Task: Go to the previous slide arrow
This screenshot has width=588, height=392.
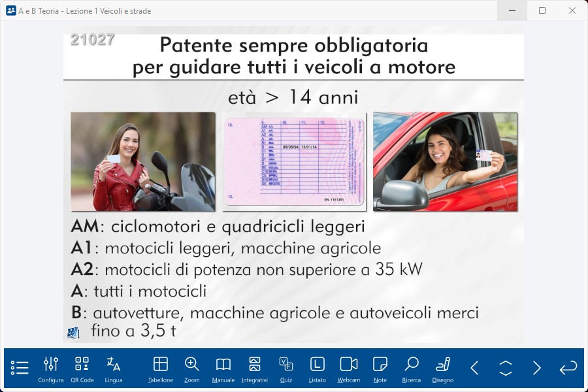Action: (474, 368)
